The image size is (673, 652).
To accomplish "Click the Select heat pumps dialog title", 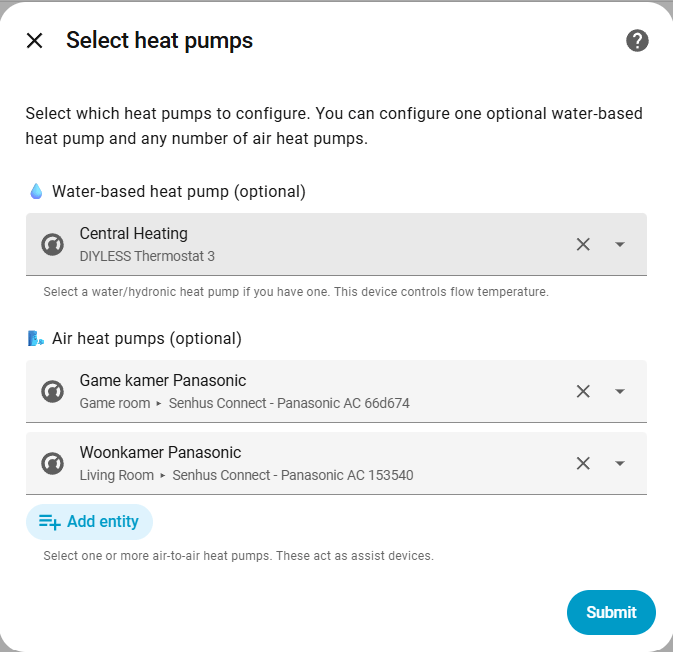I will click(x=159, y=41).
